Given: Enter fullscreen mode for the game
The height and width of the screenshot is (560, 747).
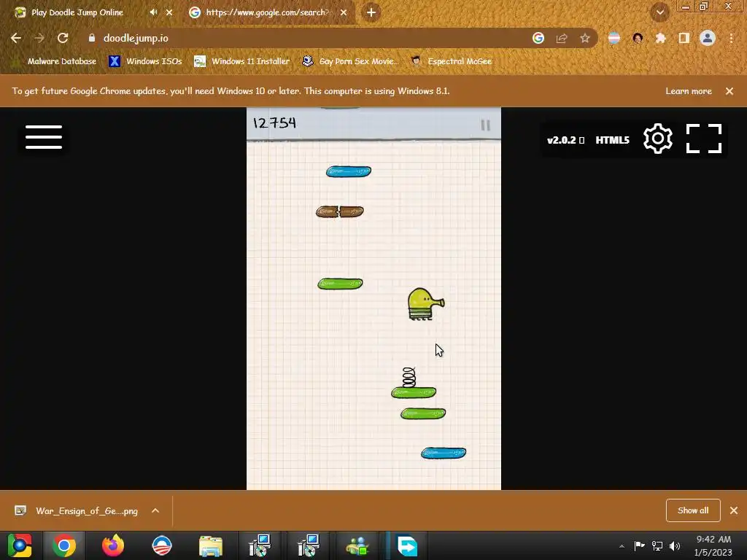Looking at the screenshot, I should coord(704,139).
